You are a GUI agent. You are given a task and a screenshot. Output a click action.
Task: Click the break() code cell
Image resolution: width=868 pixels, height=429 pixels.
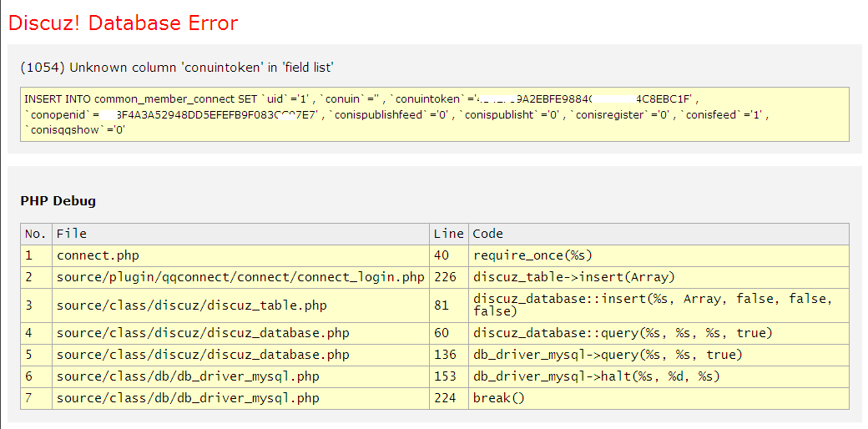pyautogui.click(x=498, y=398)
